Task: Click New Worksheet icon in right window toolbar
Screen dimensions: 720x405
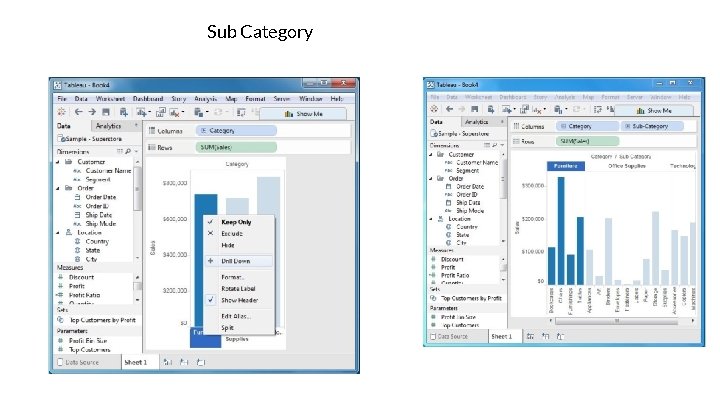Action: coord(506,109)
